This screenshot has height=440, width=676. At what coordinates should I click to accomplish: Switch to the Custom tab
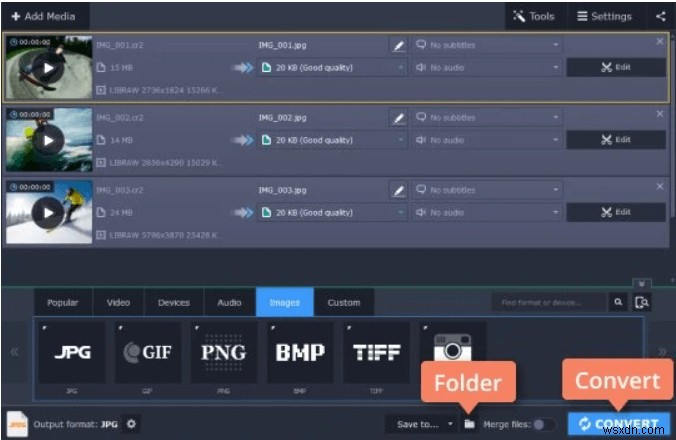point(344,303)
